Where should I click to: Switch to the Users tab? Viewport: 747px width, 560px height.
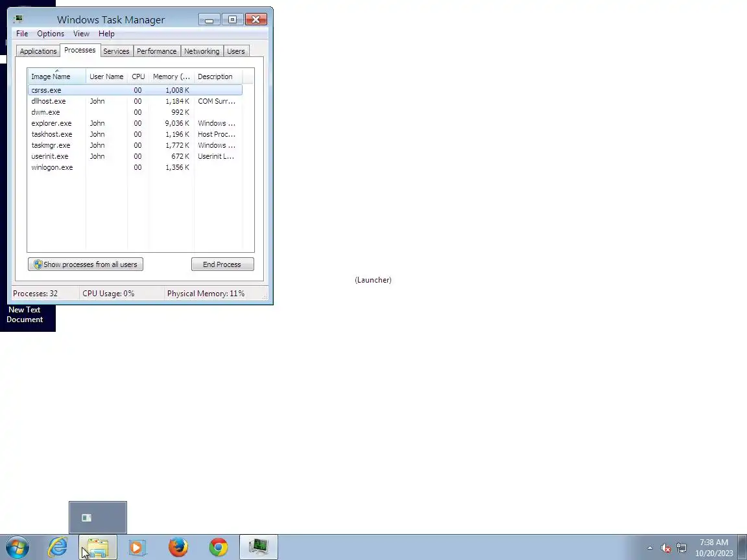[236, 51]
